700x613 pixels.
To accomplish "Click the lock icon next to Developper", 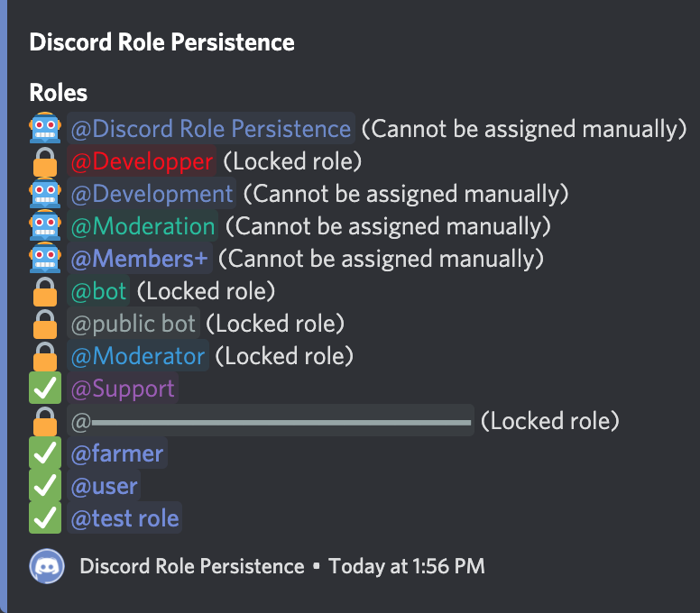I will (45, 162).
